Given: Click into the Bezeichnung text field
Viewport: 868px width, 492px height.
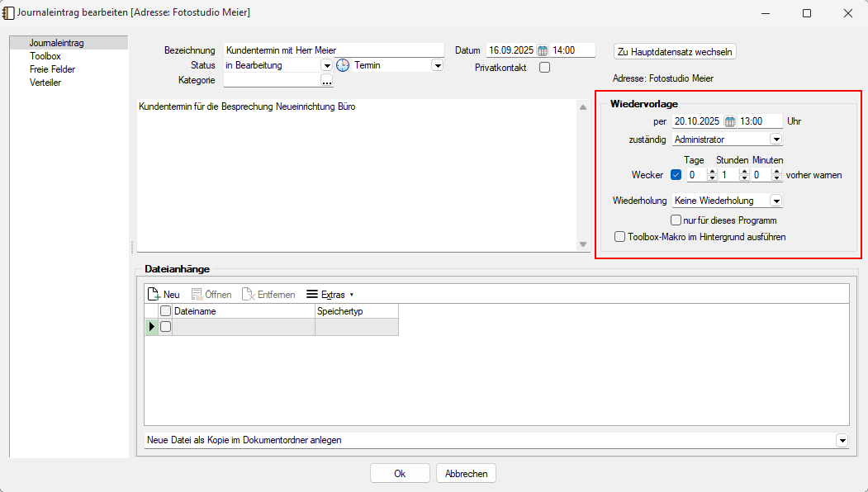Looking at the screenshot, I should 333,50.
